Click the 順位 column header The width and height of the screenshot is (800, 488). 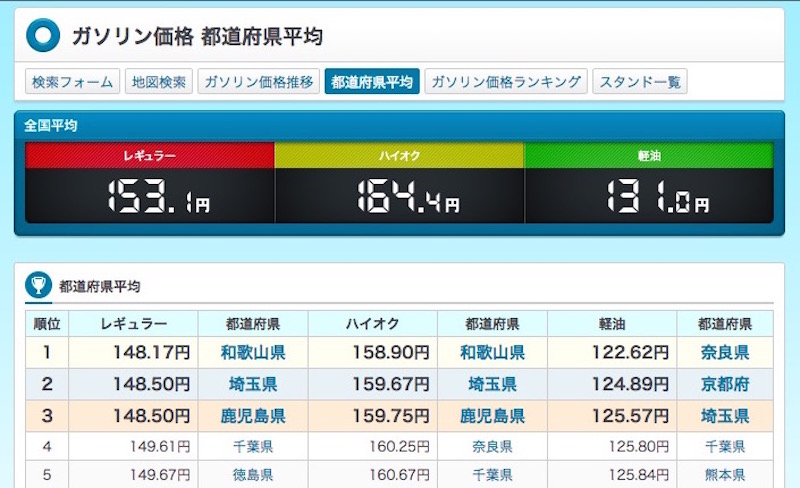tap(47, 324)
